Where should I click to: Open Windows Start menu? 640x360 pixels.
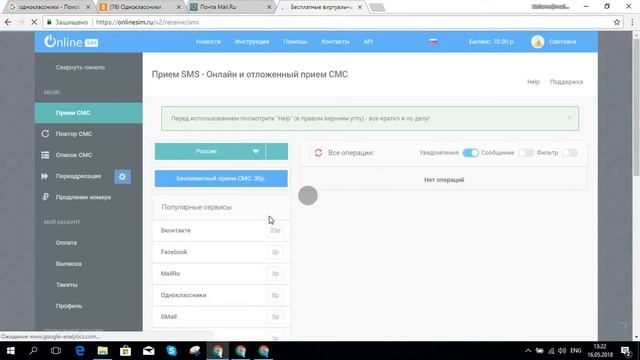click(11, 351)
